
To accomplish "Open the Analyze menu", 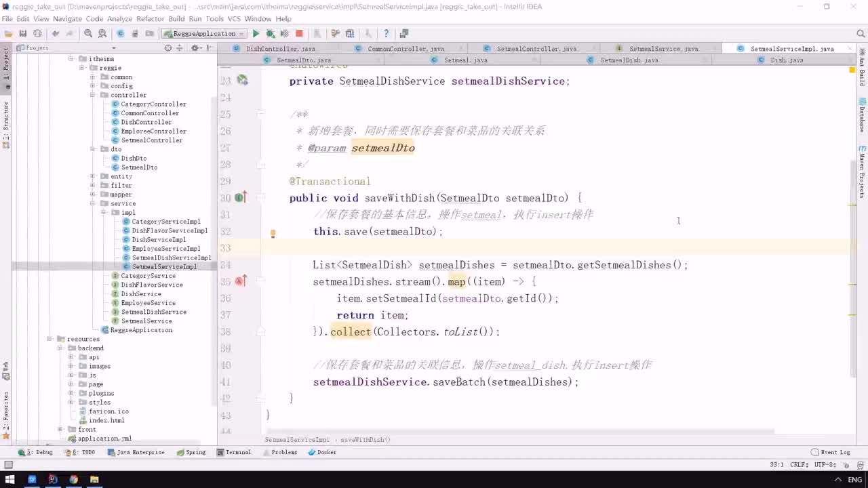I will tap(119, 19).
